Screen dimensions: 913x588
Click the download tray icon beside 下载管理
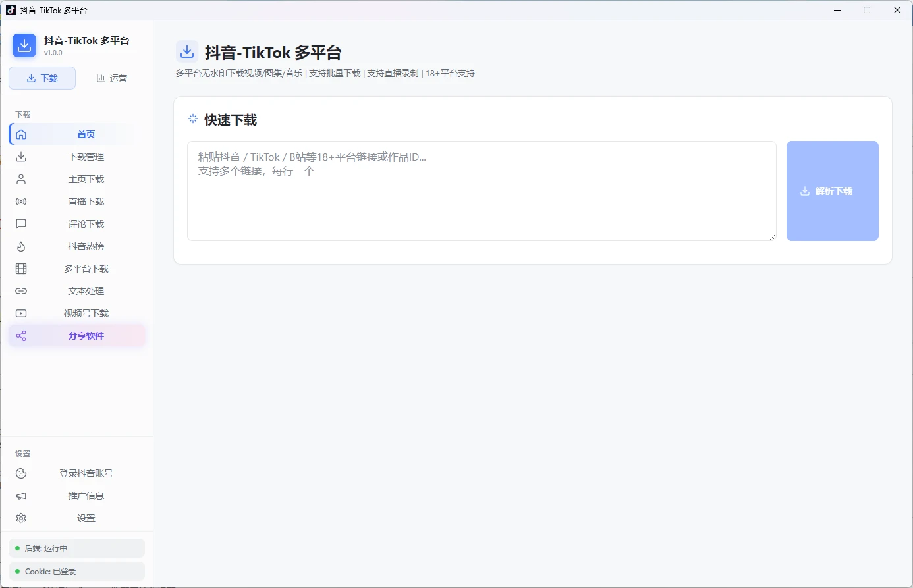[21, 157]
